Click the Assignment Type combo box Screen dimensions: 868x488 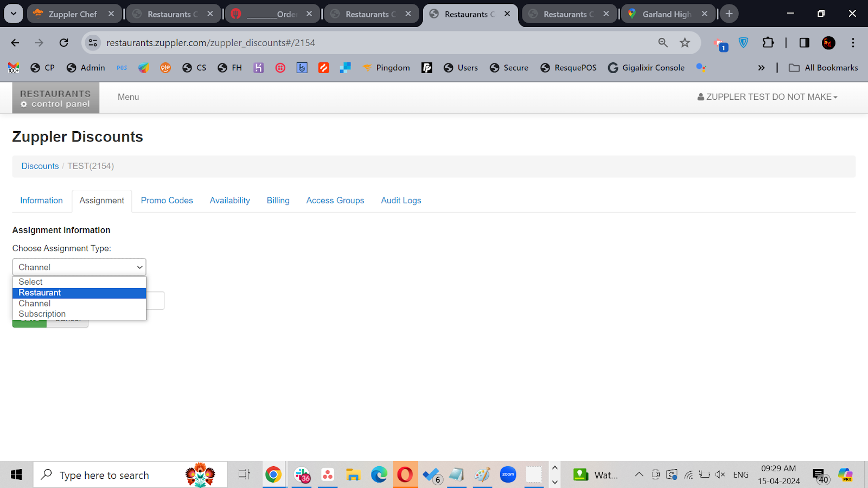point(79,267)
